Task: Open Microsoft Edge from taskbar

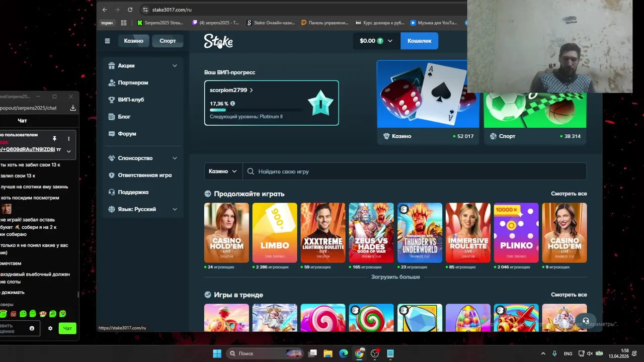Action: (x=344, y=353)
